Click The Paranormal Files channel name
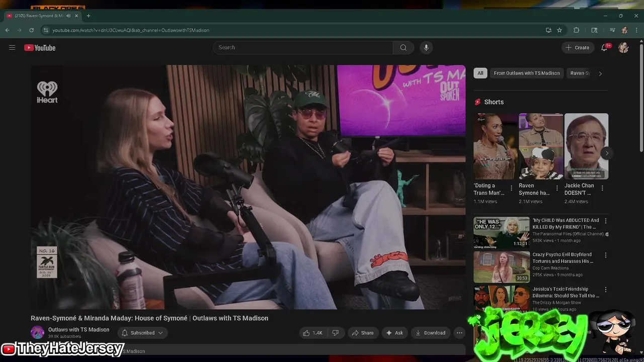 pos(569,234)
